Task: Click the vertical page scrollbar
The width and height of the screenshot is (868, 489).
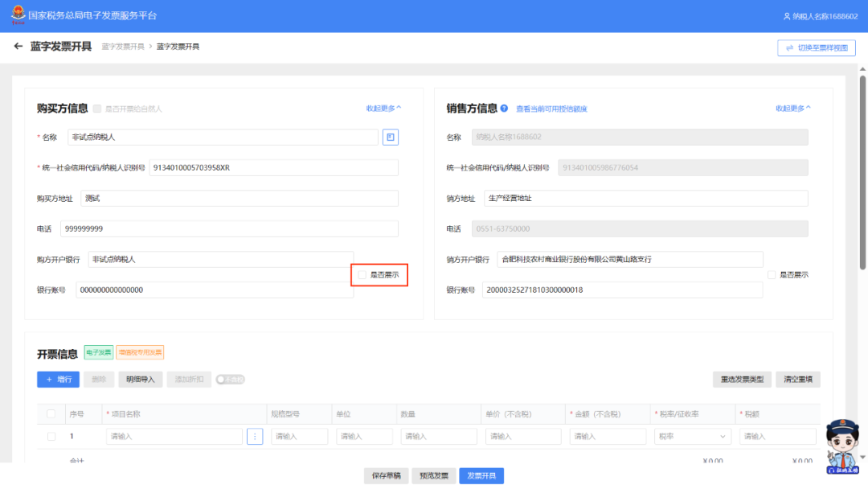Action: [862, 169]
